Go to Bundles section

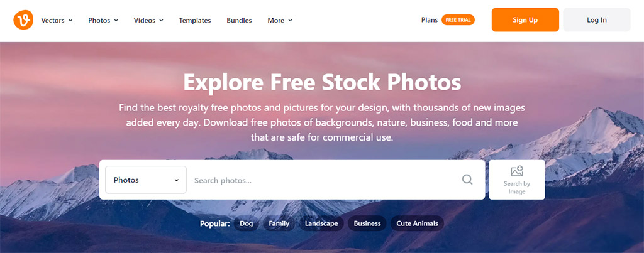[239, 20]
